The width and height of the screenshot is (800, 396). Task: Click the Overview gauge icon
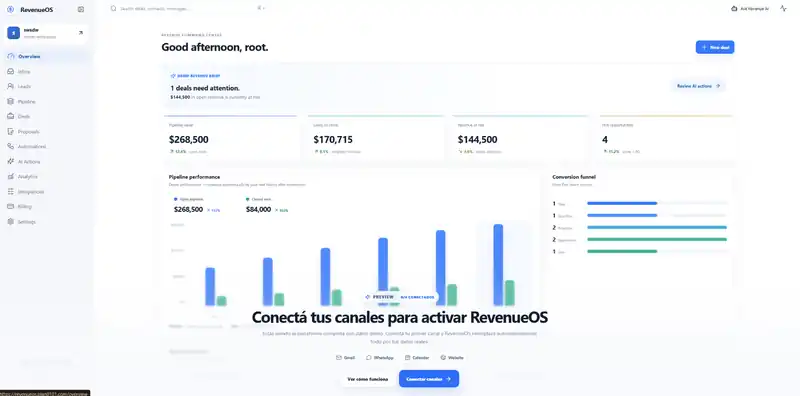point(11,56)
